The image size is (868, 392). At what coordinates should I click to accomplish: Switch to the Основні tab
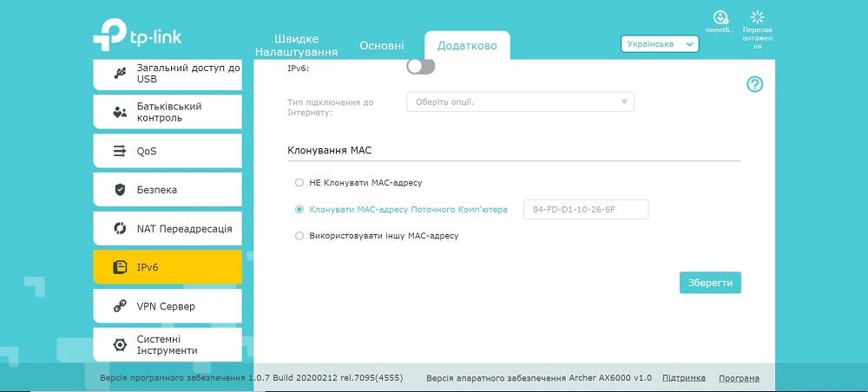pyautogui.click(x=381, y=46)
